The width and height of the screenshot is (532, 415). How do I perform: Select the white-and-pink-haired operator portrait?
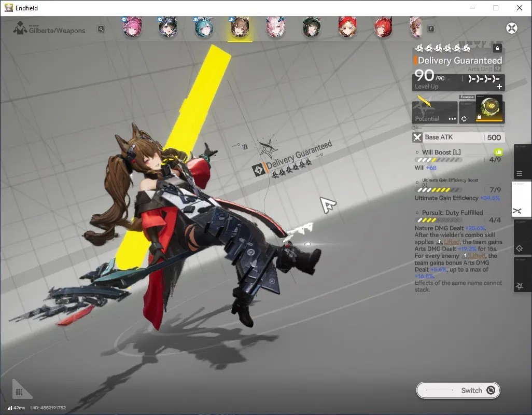coord(275,27)
